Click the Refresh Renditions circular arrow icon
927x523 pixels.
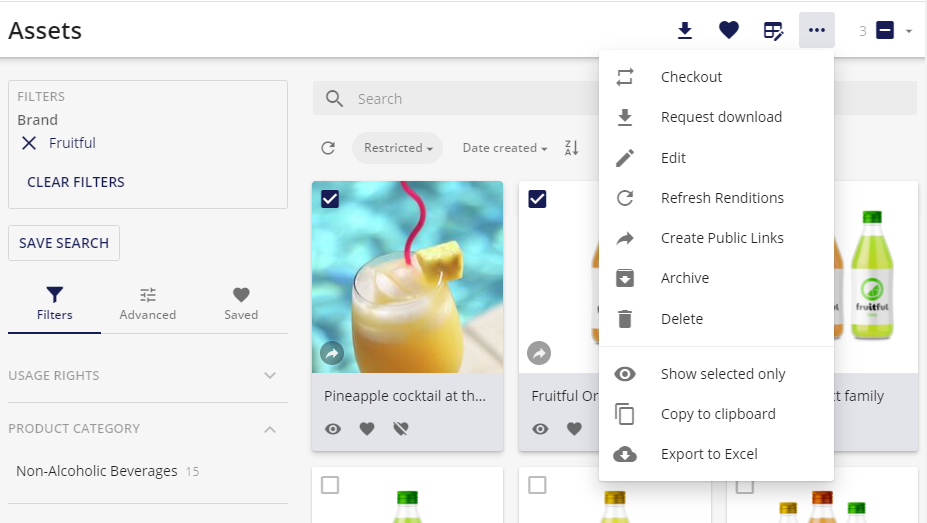coord(625,198)
